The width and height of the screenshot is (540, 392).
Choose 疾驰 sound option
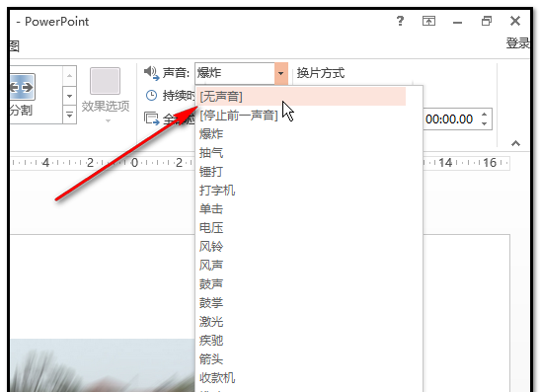tap(301, 341)
